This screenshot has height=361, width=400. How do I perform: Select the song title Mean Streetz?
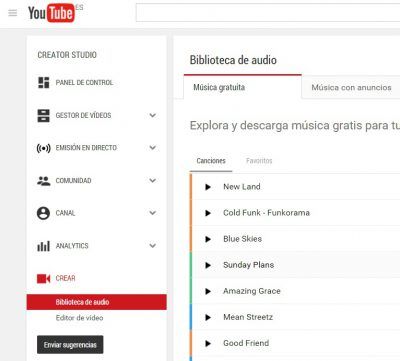[x=248, y=317]
